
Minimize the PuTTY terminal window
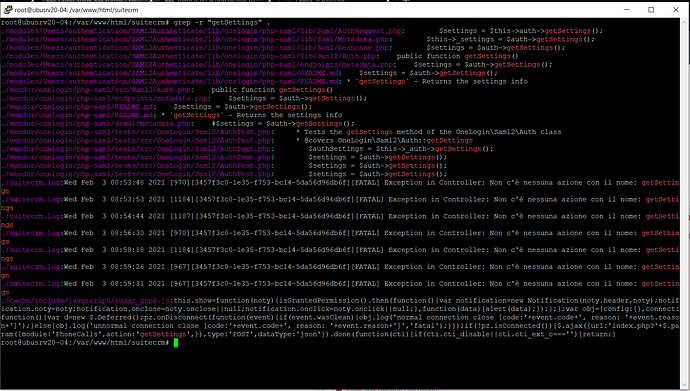[627, 10]
